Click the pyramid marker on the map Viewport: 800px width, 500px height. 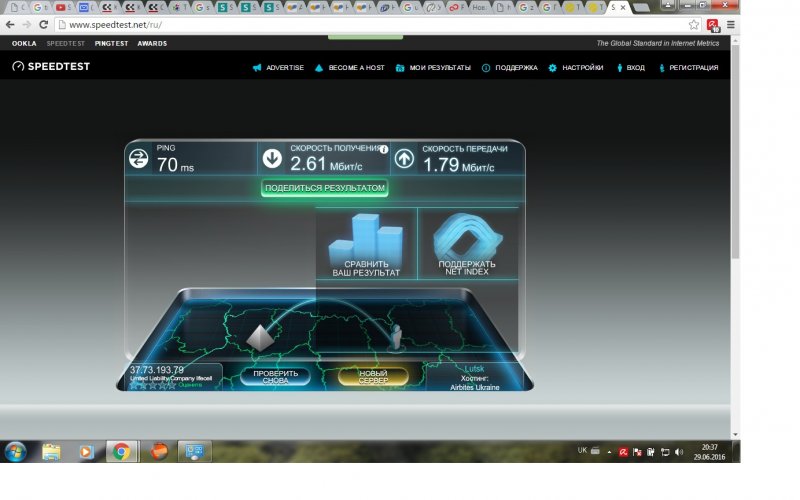pos(260,339)
